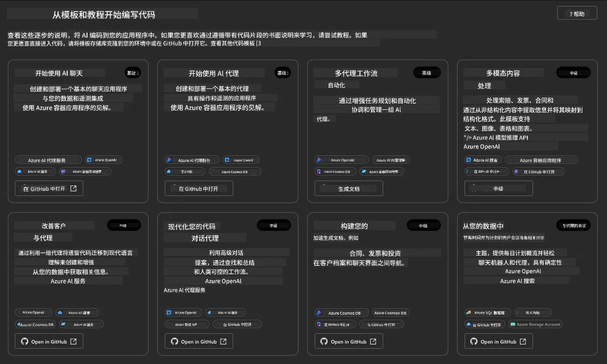Open 现代化您的代码 card title
Image resolution: width=607 pixels, height=364 pixels.
(x=192, y=227)
